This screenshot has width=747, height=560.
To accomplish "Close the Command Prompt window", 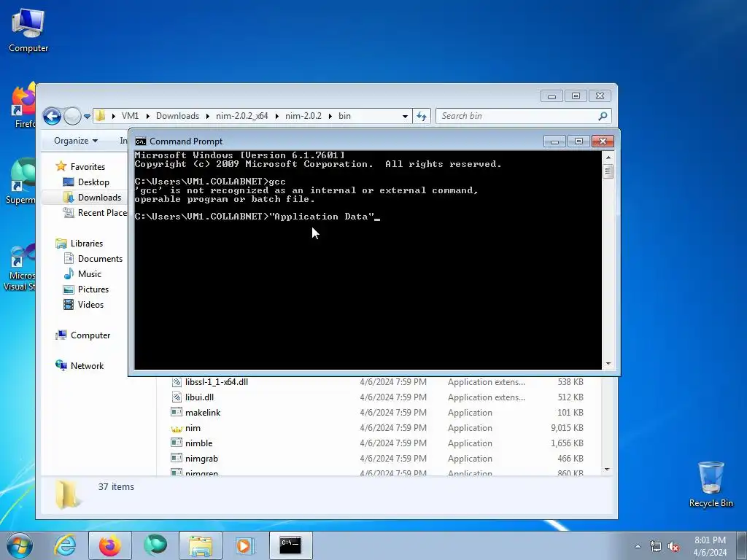I will pyautogui.click(x=603, y=141).
